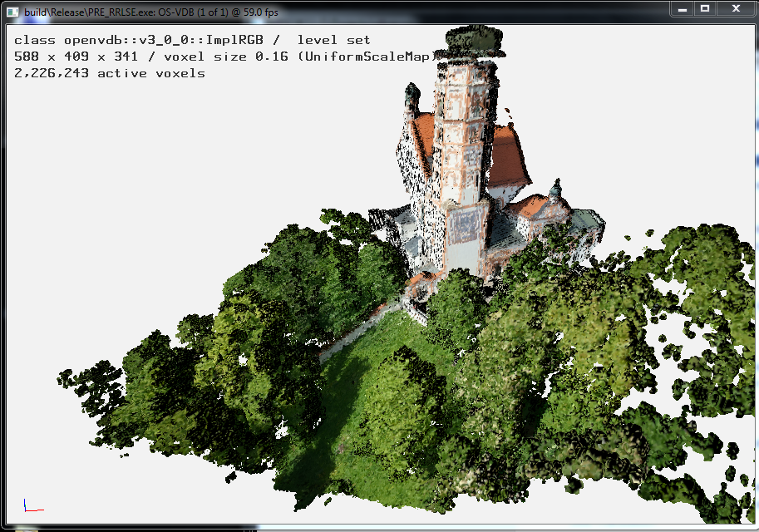
Task: Click the 'level set' label
Action: point(333,40)
